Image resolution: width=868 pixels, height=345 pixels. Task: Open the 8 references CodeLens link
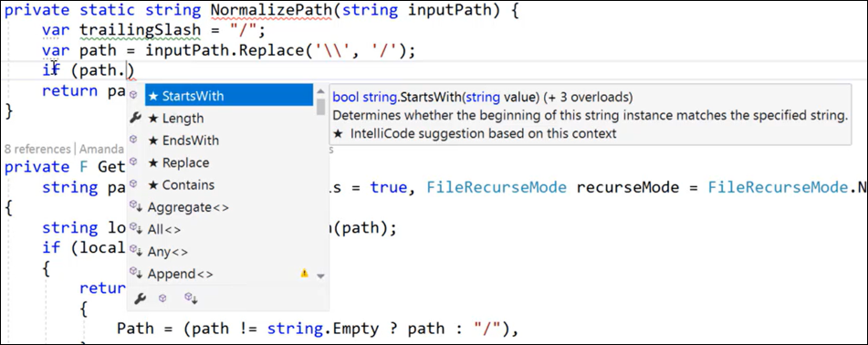click(x=37, y=149)
